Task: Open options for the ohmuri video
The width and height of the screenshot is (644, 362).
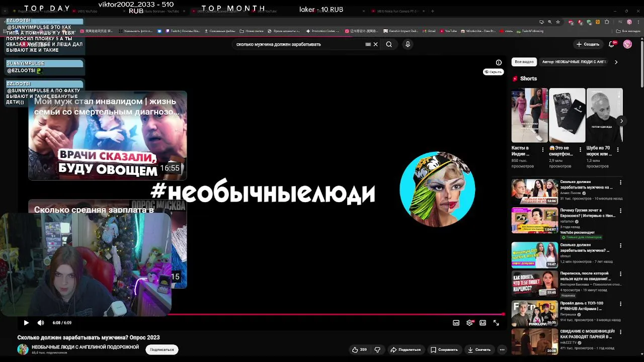Action: point(620,246)
